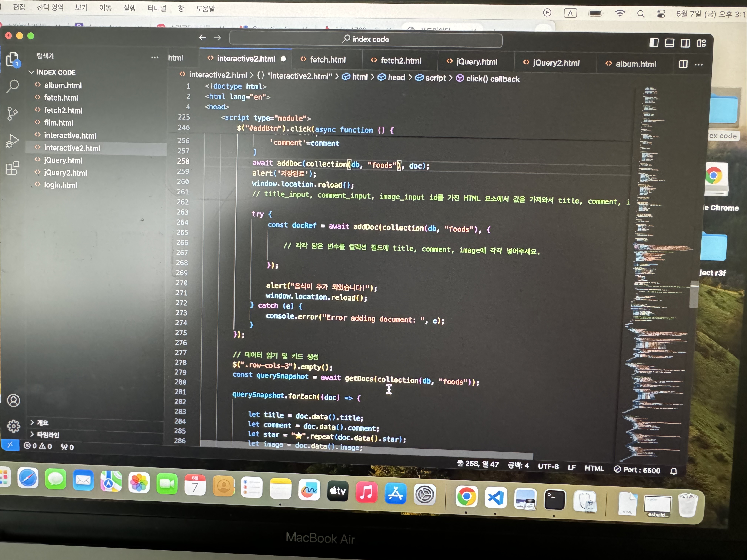
Task: Open film.html in the Explorer
Action: tap(58, 123)
